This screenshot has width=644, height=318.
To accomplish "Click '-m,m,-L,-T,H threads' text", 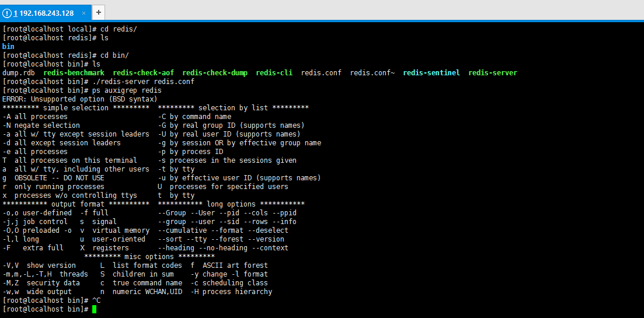I will (x=45, y=274).
